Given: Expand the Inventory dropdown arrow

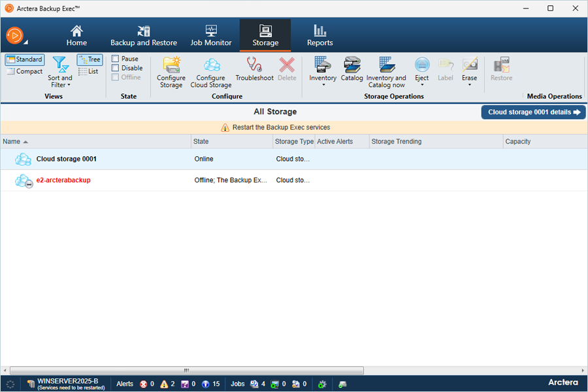Looking at the screenshot, I should [323, 85].
